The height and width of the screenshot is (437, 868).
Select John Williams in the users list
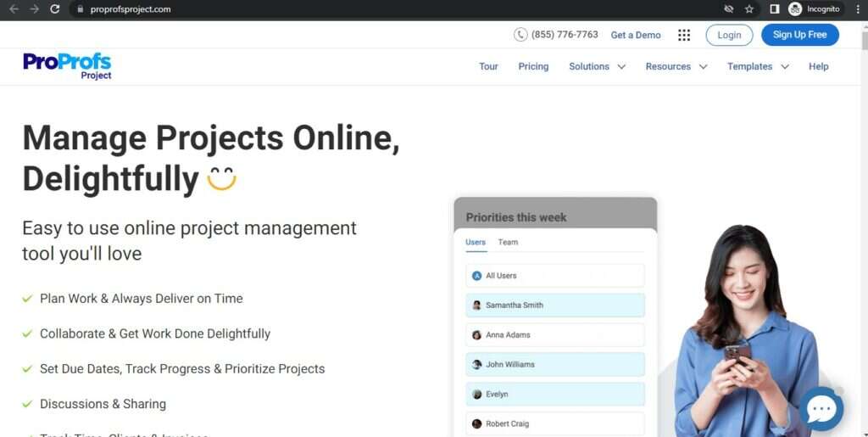[555, 364]
